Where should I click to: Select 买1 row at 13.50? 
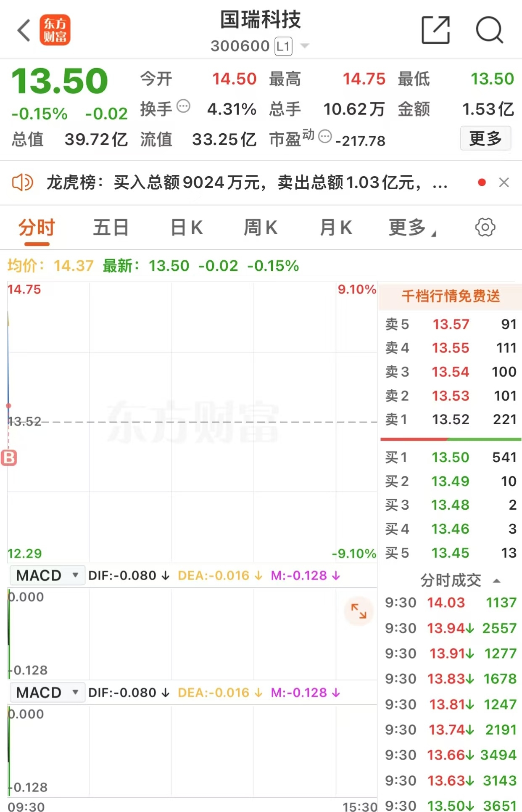click(x=451, y=458)
